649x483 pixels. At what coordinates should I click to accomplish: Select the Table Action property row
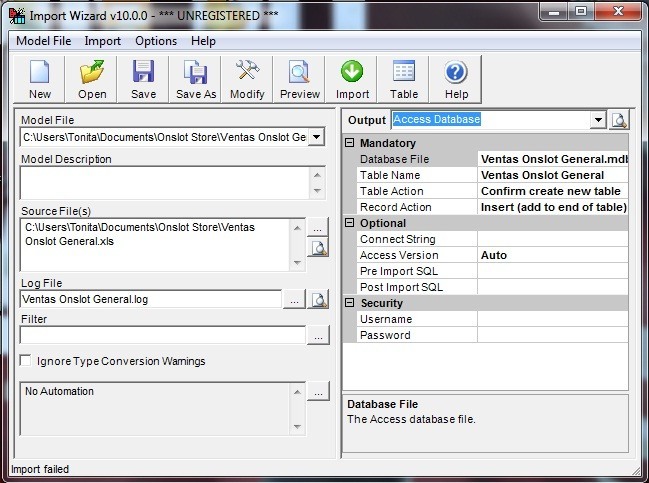tap(493, 191)
